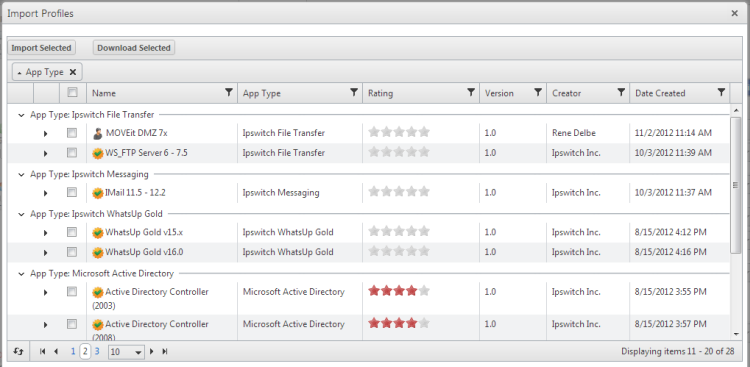
Task: Select page 2 in pager
Action: (x=85, y=352)
